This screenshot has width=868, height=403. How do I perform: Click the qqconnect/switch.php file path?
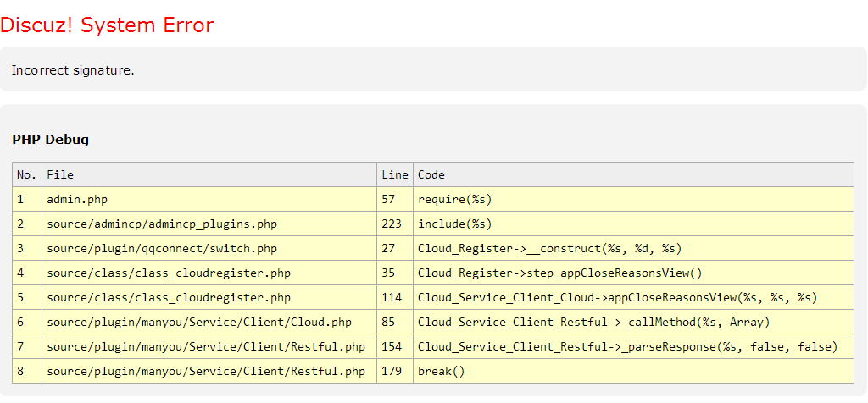point(162,249)
